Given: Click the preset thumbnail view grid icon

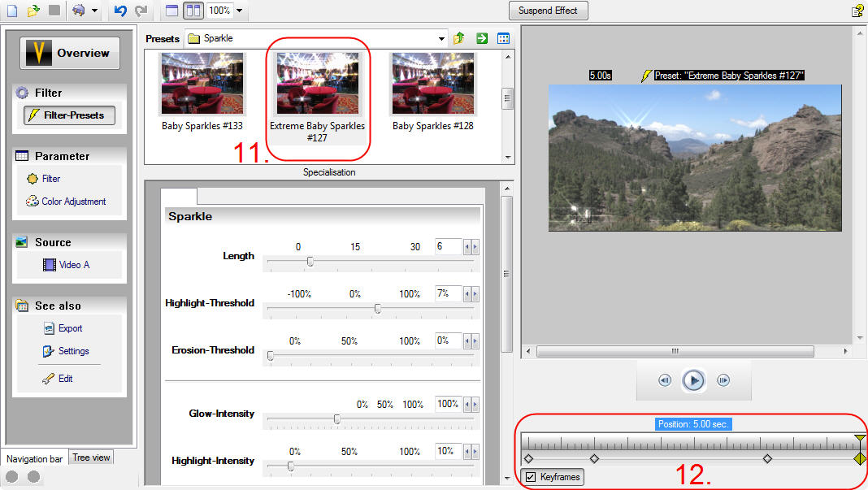Looking at the screenshot, I should (x=503, y=38).
